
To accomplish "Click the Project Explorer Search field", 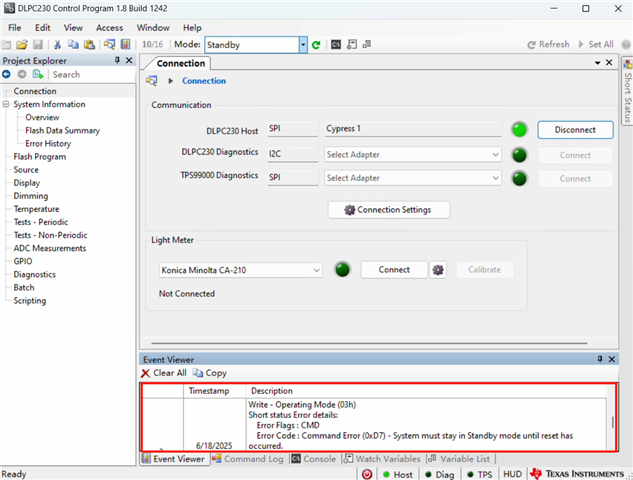I will tap(93, 74).
